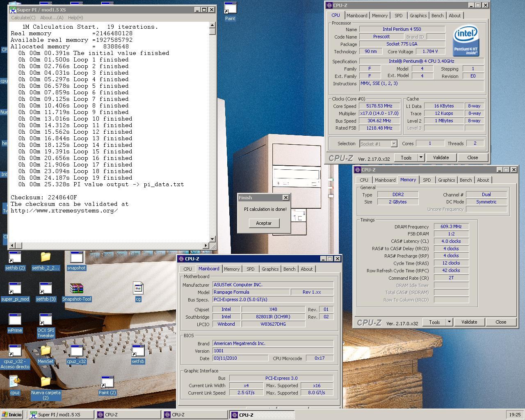Open the Paint shortcut at top of desktop
The width and height of the screenshot is (525, 420).
click(x=230, y=11)
